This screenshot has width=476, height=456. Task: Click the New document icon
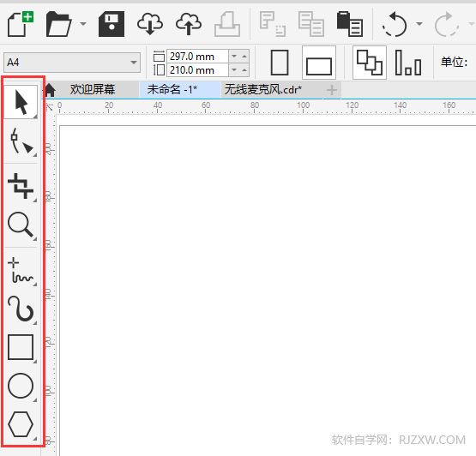tap(20, 24)
